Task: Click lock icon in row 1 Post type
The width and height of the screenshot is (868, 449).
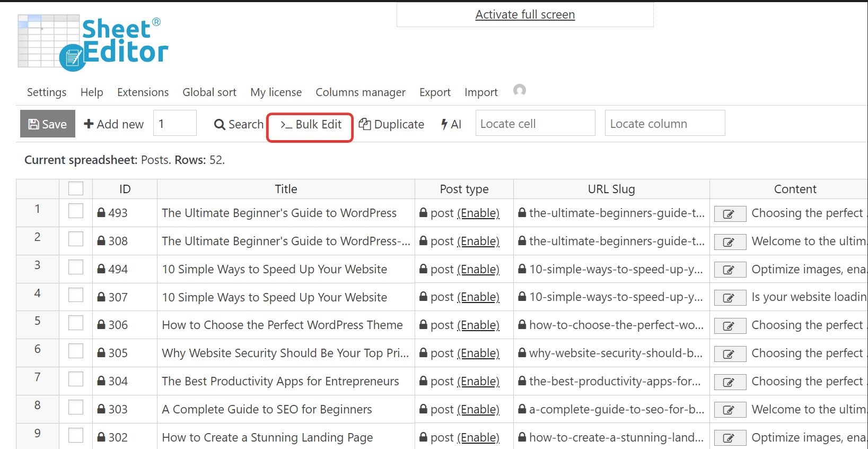Action: tap(423, 212)
